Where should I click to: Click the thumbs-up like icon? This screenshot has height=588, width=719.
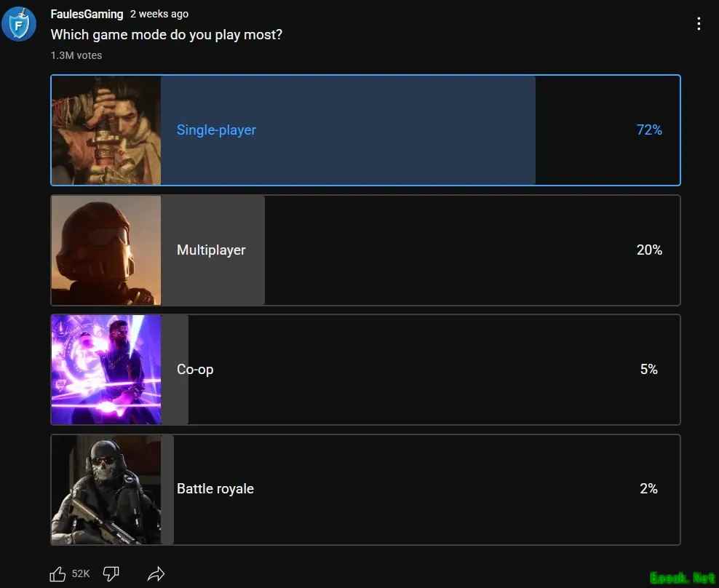click(x=57, y=574)
